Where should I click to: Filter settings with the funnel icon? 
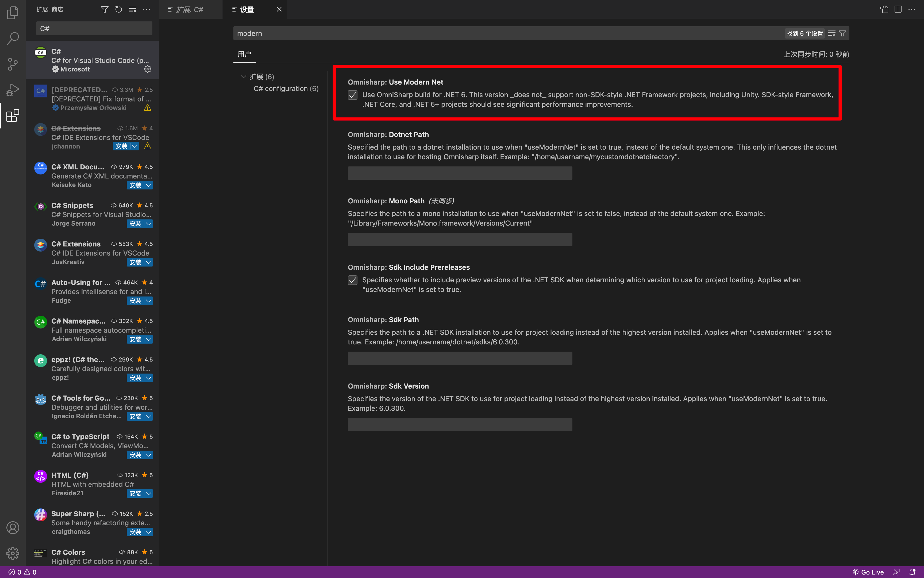(x=842, y=33)
